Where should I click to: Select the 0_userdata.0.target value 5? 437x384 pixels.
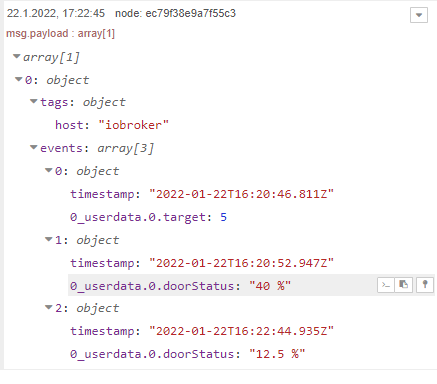point(223,217)
